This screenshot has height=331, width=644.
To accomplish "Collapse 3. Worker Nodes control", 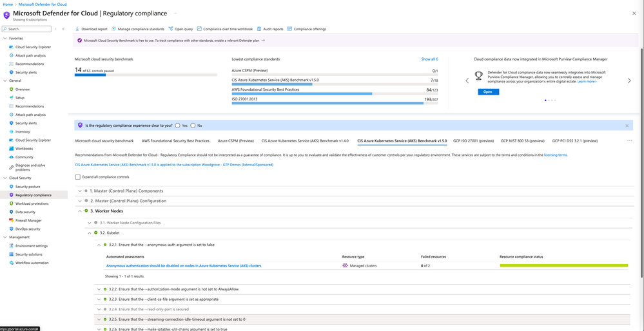I will pyautogui.click(x=80, y=211).
